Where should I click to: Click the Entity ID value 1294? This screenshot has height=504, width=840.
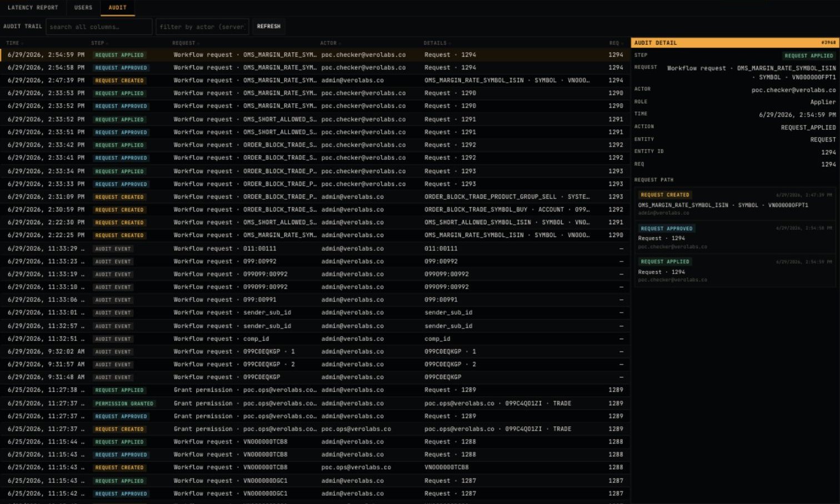click(828, 152)
